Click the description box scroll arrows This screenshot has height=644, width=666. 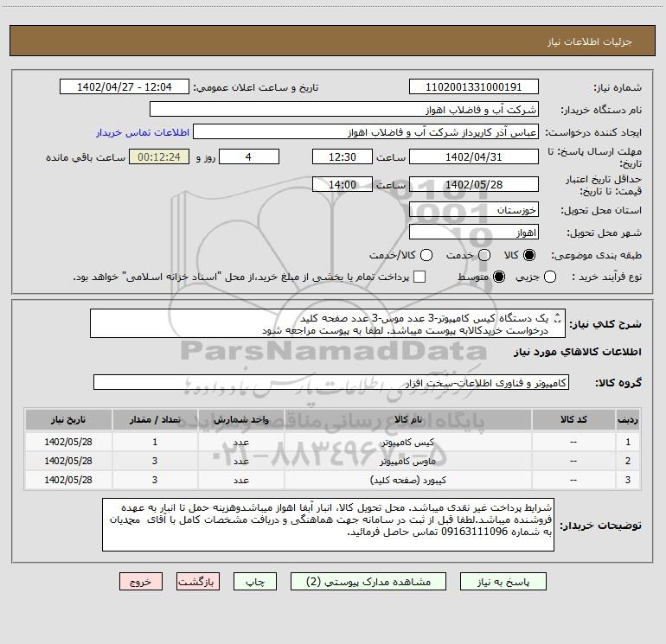[x=558, y=318]
